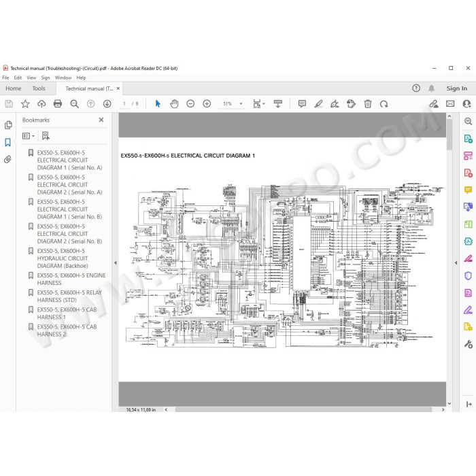Click the vertical scrollbar thumb

pos(449,133)
